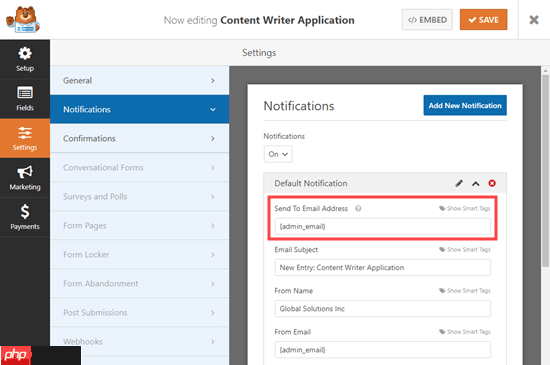Collapse the Default Notification panel
Image resolution: width=550 pixels, height=365 pixels.
coord(475,183)
